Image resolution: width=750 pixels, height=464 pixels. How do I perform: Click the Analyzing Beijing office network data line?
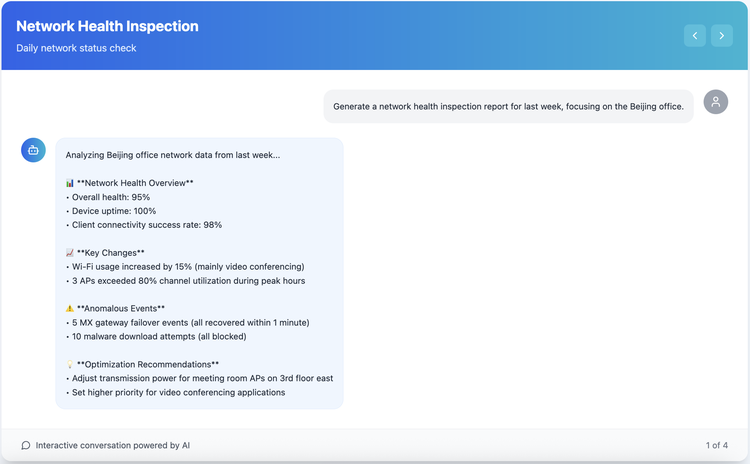pos(173,155)
